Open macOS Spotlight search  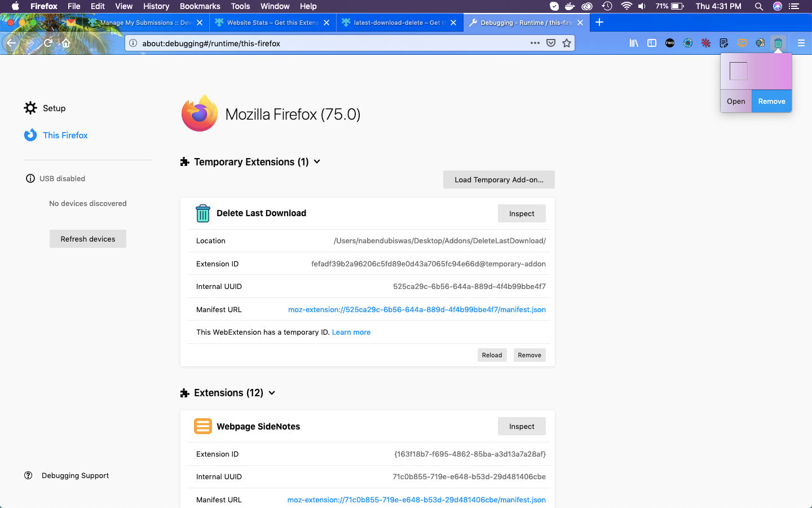(759, 6)
